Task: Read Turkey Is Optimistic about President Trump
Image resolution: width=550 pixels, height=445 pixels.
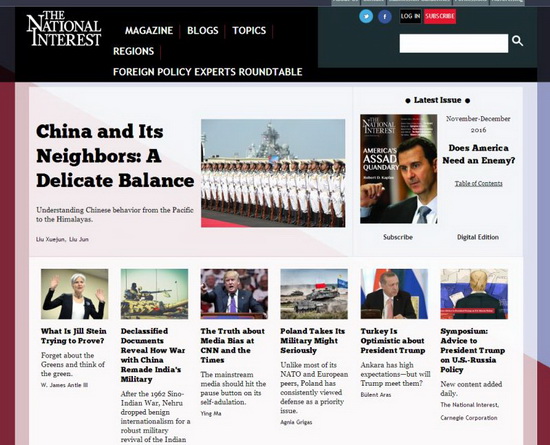Action: click(393, 341)
